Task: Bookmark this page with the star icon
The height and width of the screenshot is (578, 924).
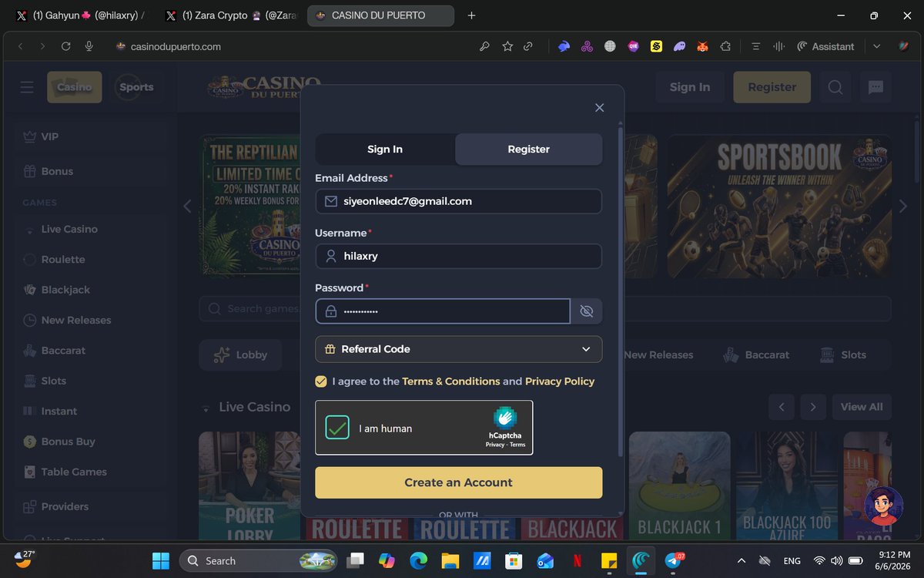Action: (x=507, y=46)
